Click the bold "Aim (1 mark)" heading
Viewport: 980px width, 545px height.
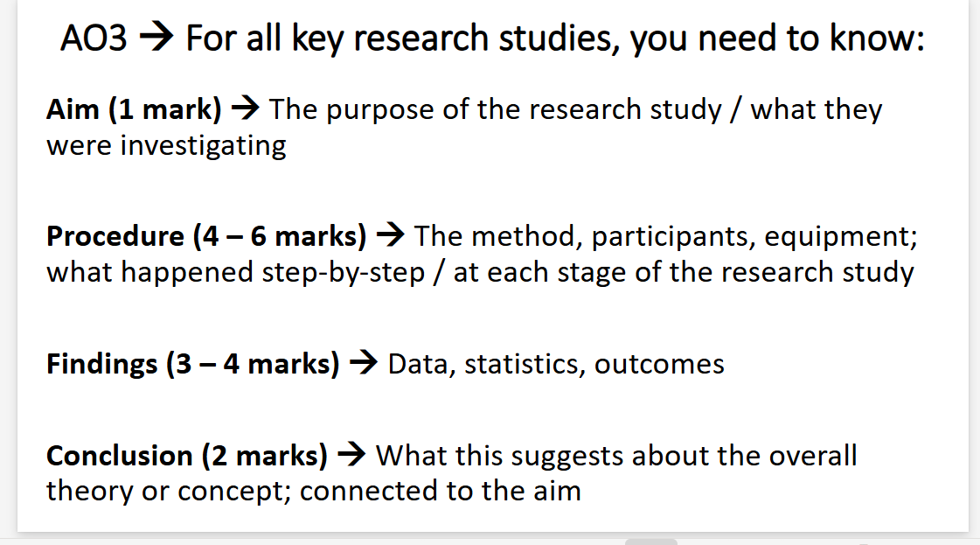tap(135, 110)
